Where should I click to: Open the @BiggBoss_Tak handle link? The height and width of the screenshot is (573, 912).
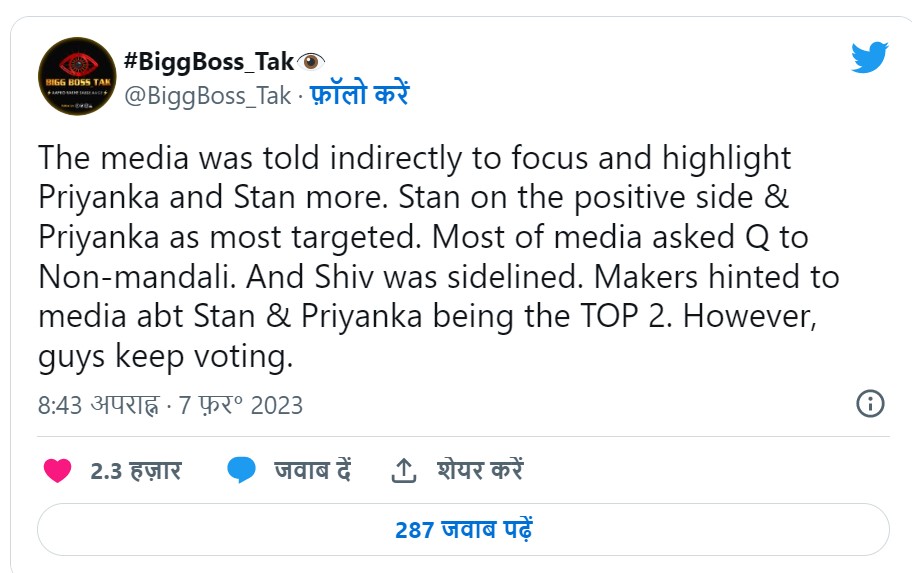[x=207, y=95]
